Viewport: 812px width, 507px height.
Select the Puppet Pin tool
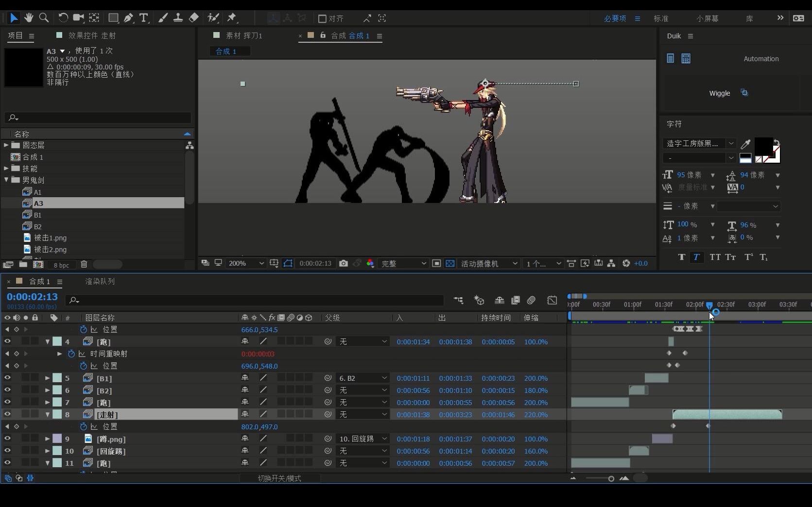tap(232, 18)
